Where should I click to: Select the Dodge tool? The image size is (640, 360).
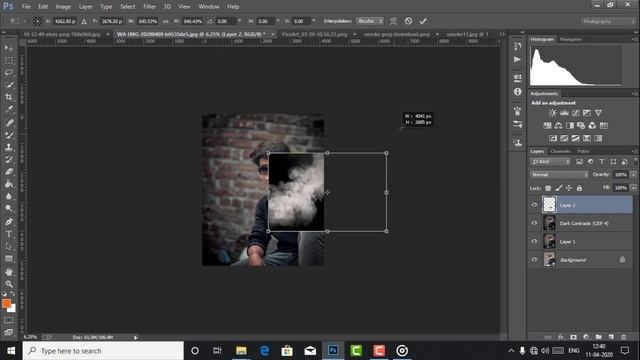[9, 209]
